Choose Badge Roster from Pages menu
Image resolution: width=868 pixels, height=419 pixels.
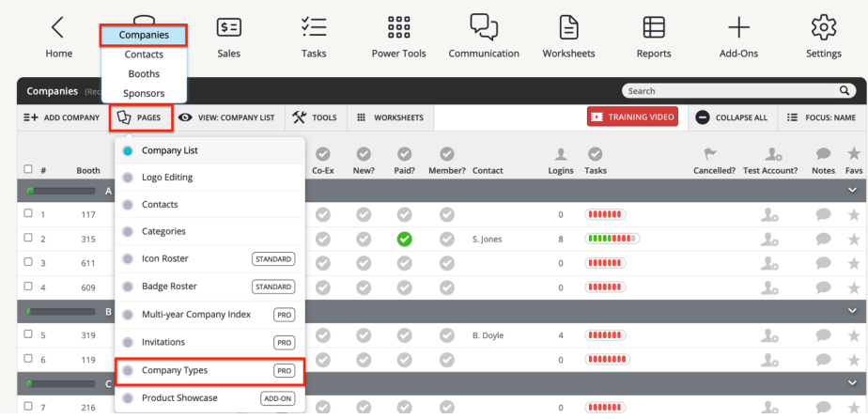209,287
